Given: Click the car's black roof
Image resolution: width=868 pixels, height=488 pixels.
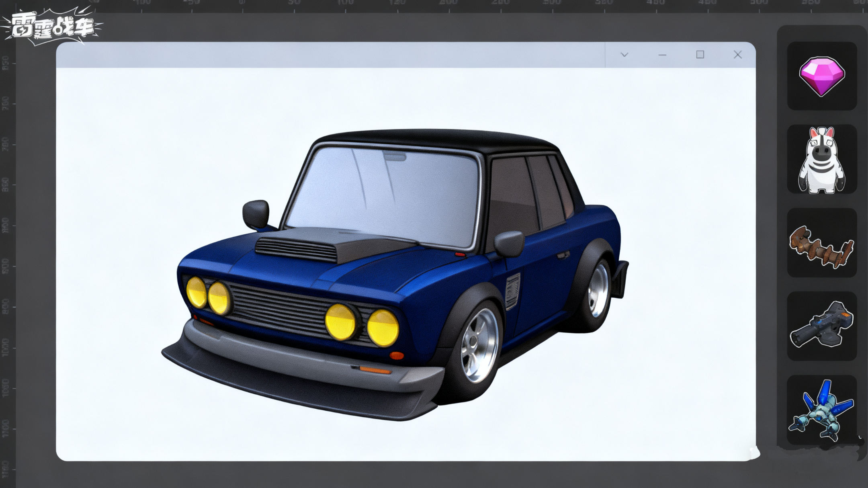Looking at the screenshot, I should (x=436, y=141).
